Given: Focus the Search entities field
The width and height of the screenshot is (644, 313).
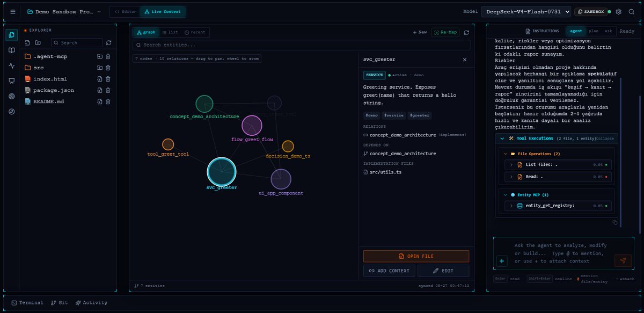Looking at the screenshot, I should point(303,45).
